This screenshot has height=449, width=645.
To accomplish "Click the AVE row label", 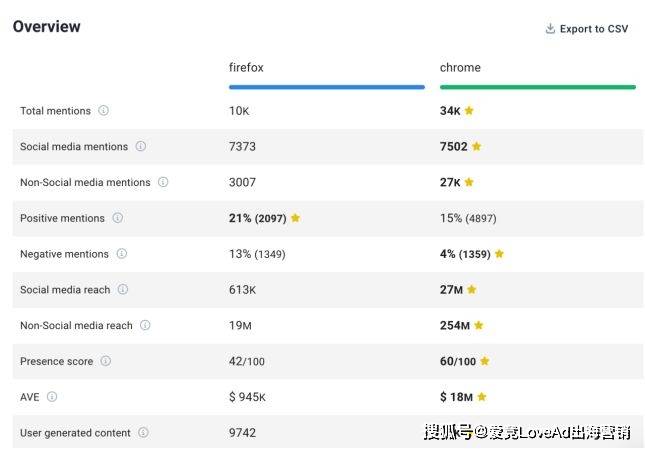I will [x=30, y=397].
